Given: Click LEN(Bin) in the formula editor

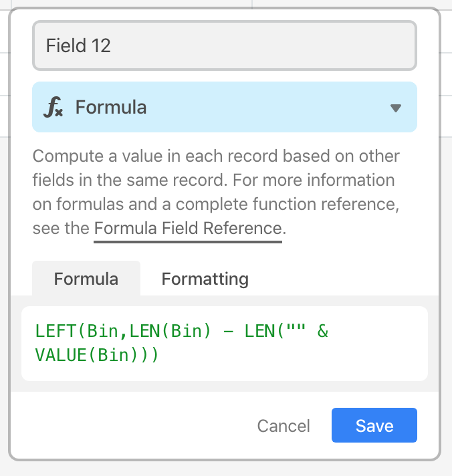Looking at the screenshot, I should pyautogui.click(x=170, y=331).
